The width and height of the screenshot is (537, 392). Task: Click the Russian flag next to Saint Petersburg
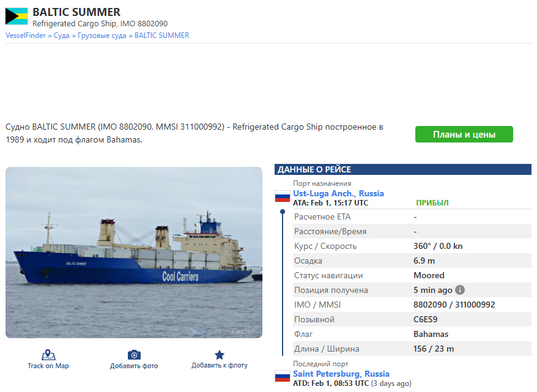[x=283, y=376]
